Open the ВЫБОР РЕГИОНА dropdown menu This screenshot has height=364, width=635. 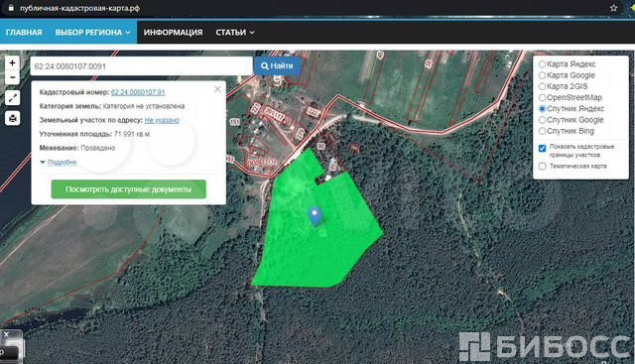coord(92,32)
